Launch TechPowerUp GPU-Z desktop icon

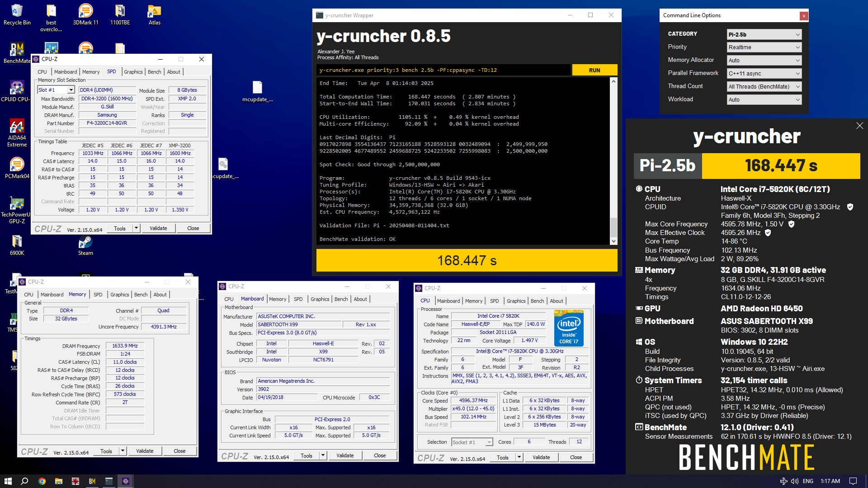pyautogui.click(x=17, y=211)
